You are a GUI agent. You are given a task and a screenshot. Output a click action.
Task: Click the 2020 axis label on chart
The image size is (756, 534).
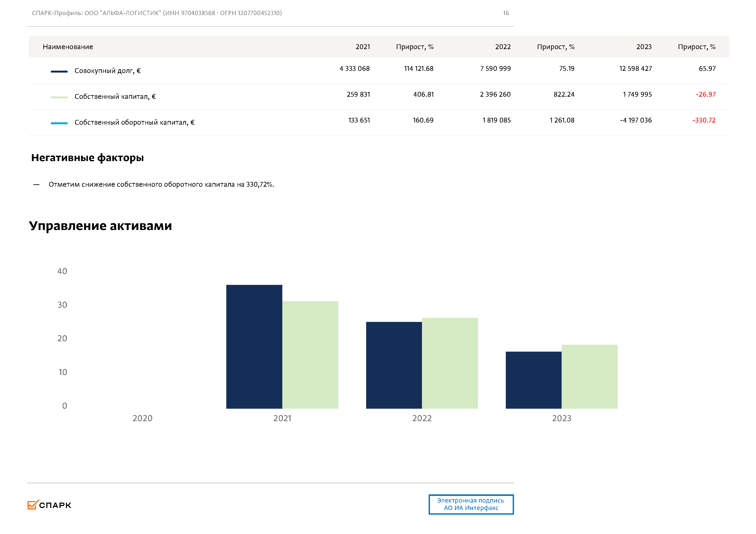pyautogui.click(x=142, y=418)
